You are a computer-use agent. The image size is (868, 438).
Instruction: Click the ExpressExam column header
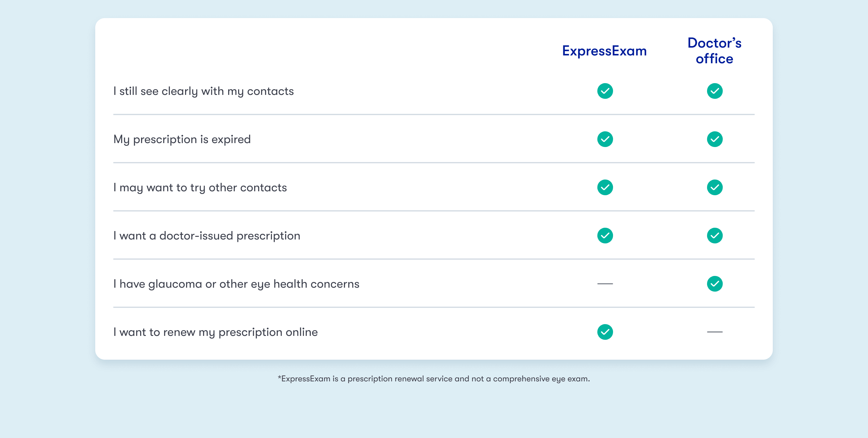click(605, 51)
